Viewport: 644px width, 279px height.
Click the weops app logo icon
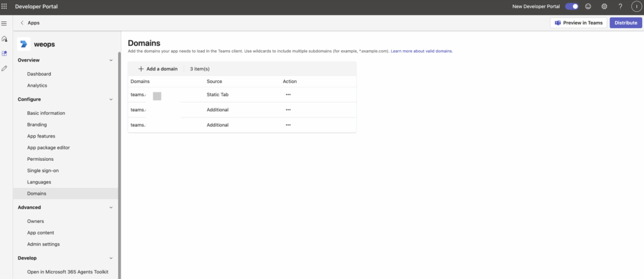(23, 44)
